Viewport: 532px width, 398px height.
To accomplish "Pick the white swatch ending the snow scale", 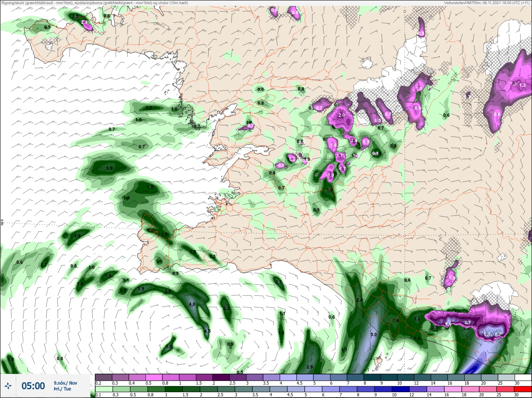I will coord(523,377).
